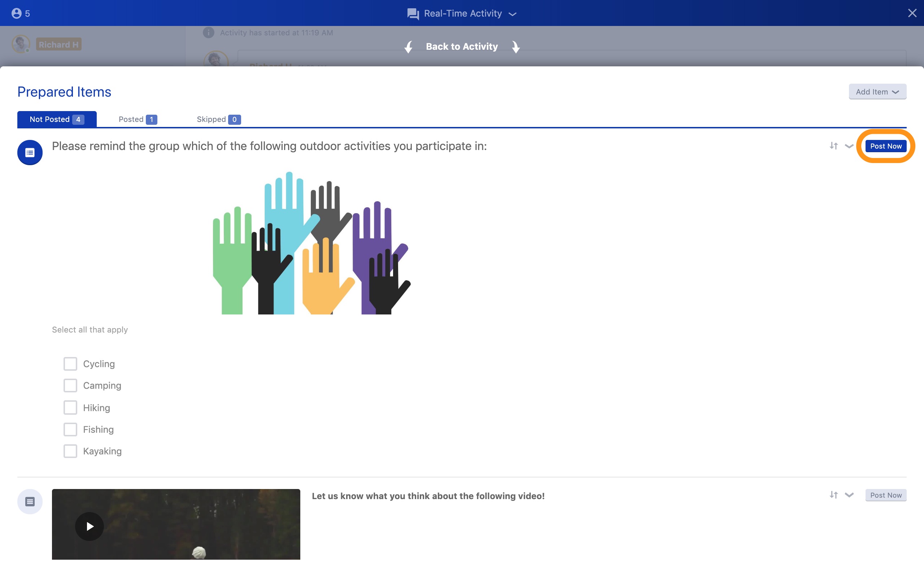Click the participants count icon
This screenshot has width=924, height=577.
pyautogui.click(x=16, y=13)
